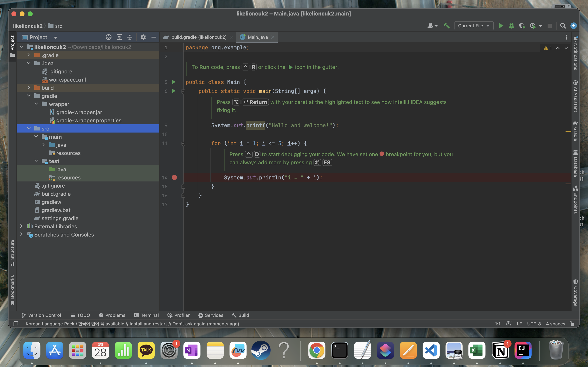Image resolution: width=588 pixels, height=367 pixels.
Task: Toggle read-only lock icon in status bar
Action: pos(572,324)
